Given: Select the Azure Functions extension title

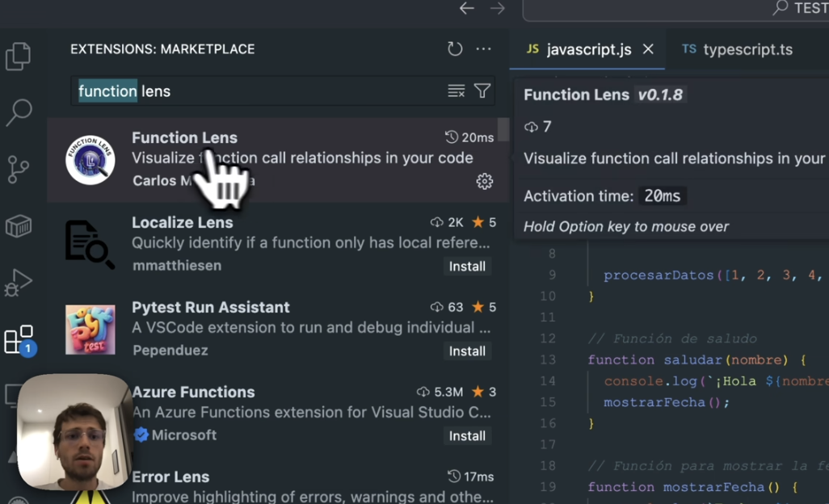Looking at the screenshot, I should [x=193, y=392].
